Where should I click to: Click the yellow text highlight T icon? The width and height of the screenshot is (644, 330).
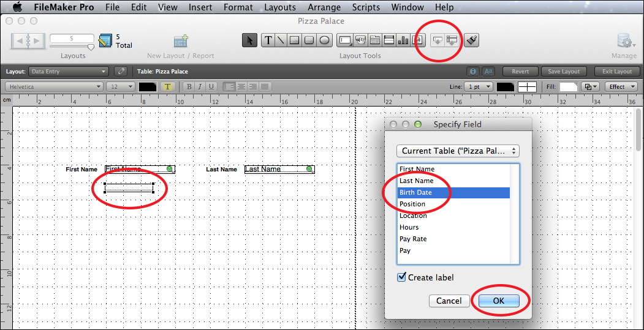(x=167, y=87)
